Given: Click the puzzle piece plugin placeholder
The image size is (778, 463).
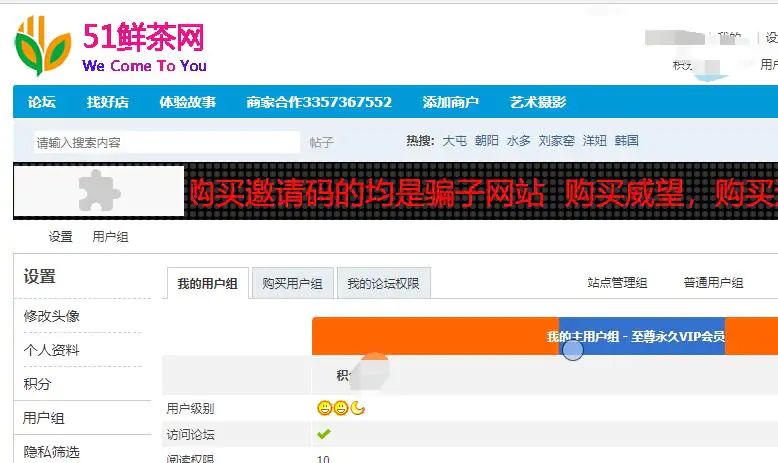Looking at the screenshot, I should pyautogui.click(x=99, y=191).
